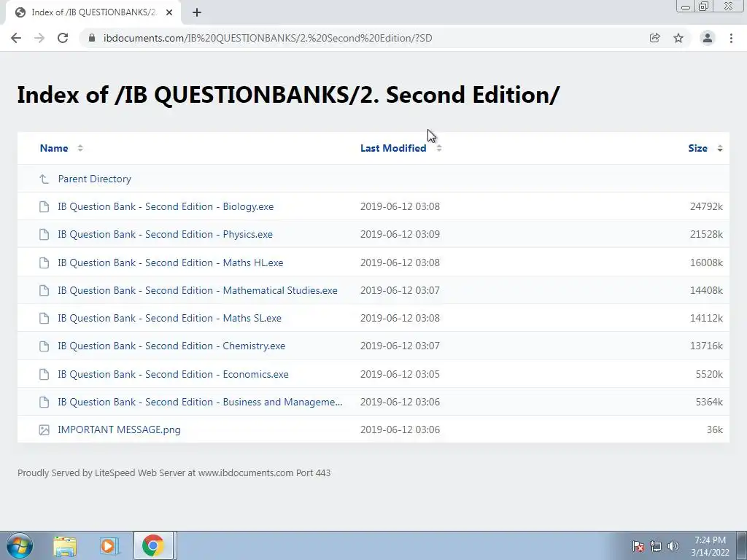Open the Mathematical Studies.exe link
The image size is (747, 560).
[198, 290]
